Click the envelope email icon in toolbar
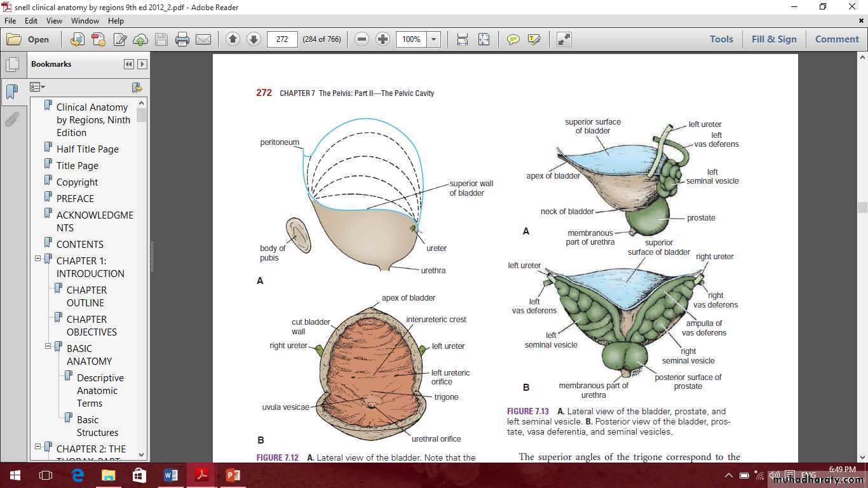The image size is (868, 488). pos(203,39)
